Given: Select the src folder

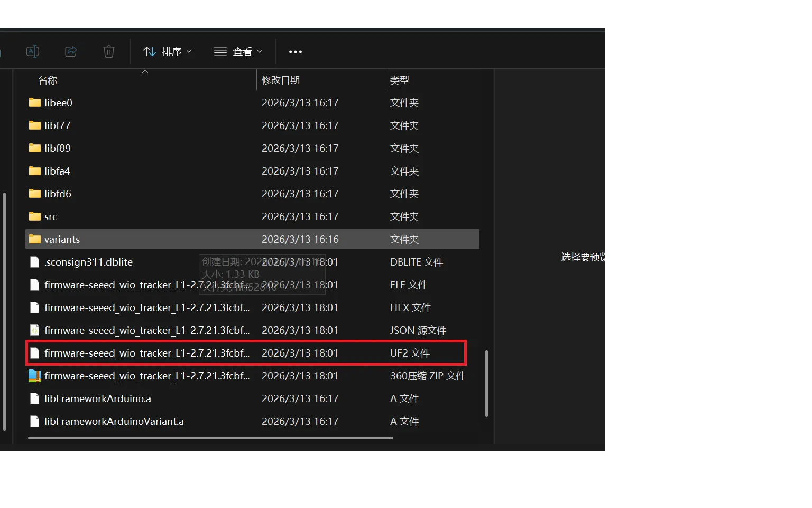Looking at the screenshot, I should (x=51, y=216).
